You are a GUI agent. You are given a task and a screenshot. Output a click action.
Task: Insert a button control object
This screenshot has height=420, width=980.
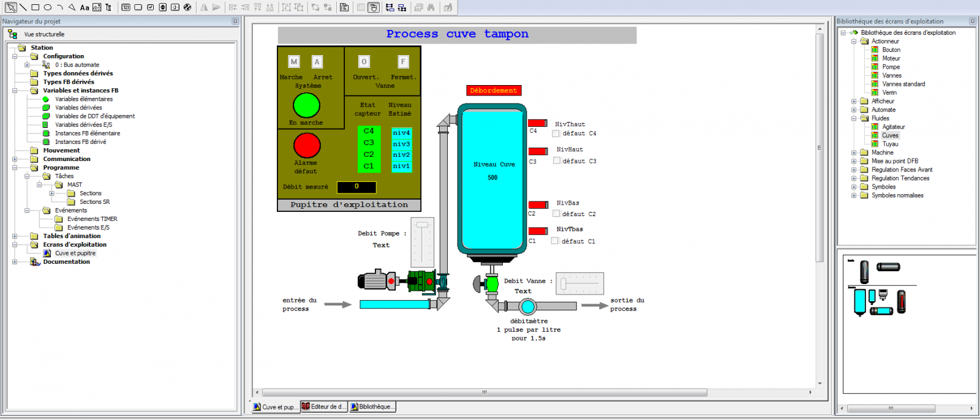point(138,7)
